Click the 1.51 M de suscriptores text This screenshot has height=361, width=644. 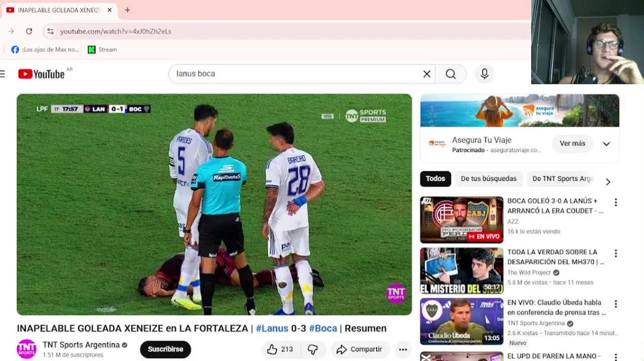(73, 355)
